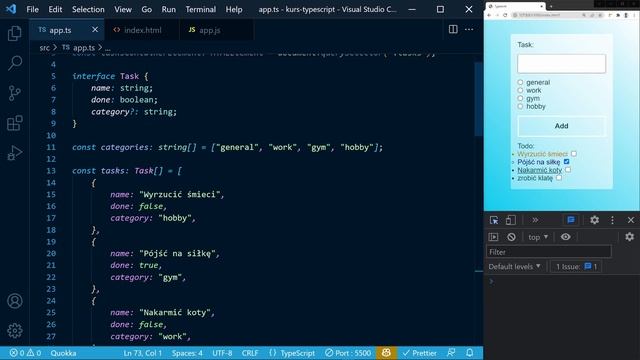Open the Edit menu
This screenshot has width=640, height=360.
(55, 9)
